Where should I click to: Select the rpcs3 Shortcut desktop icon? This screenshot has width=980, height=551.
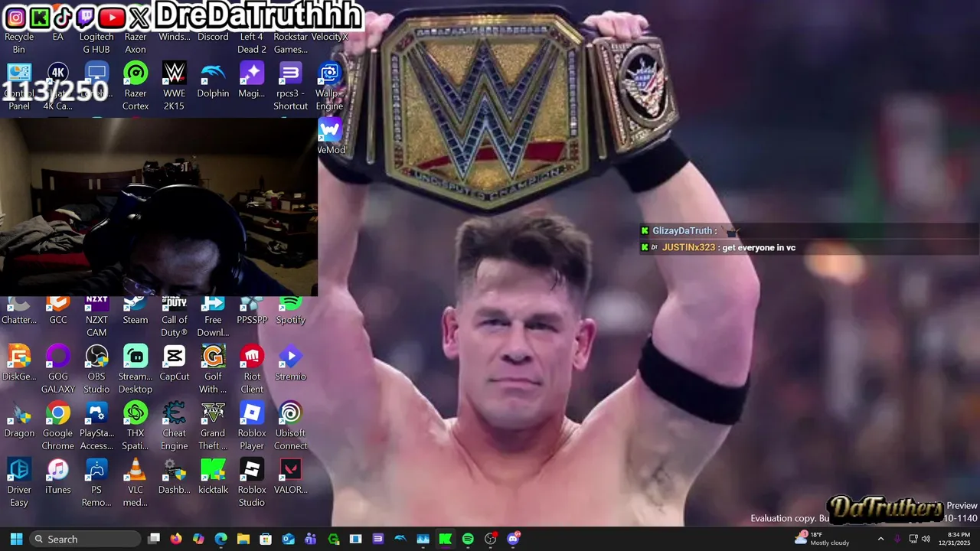point(290,86)
